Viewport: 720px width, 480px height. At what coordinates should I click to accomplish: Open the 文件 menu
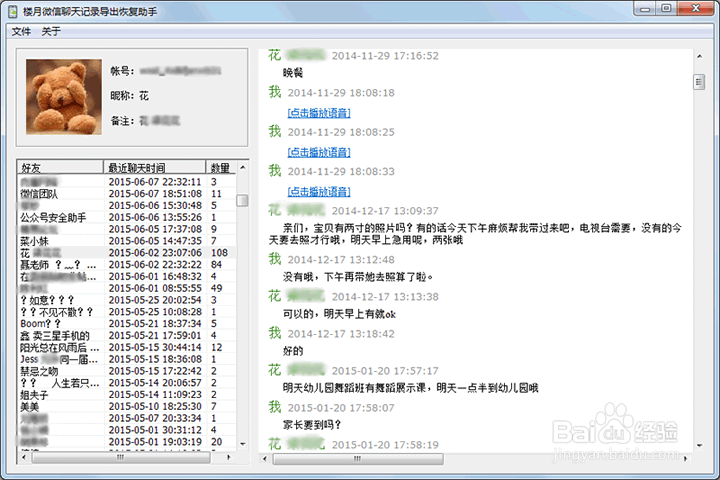[x=21, y=32]
